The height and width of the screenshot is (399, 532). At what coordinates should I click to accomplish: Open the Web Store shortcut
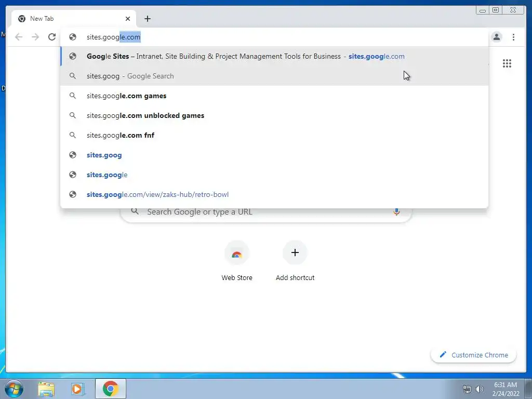point(237,261)
